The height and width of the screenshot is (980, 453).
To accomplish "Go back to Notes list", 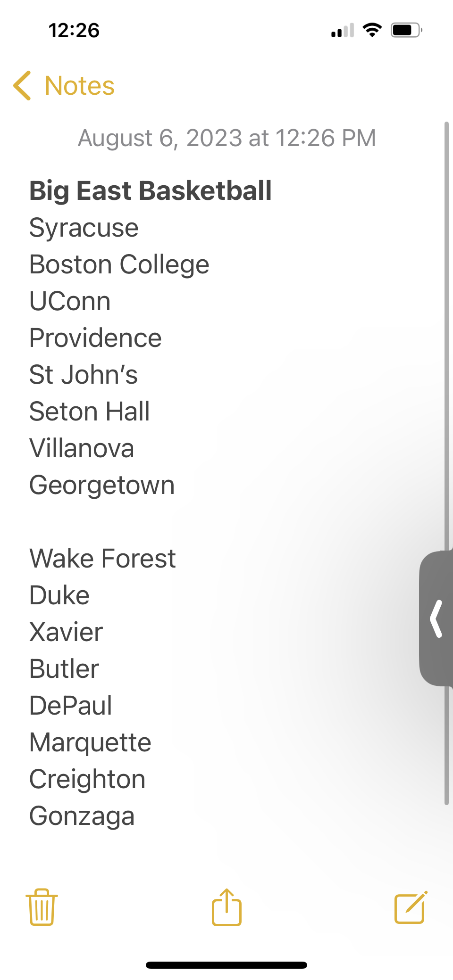I will 79,86.
